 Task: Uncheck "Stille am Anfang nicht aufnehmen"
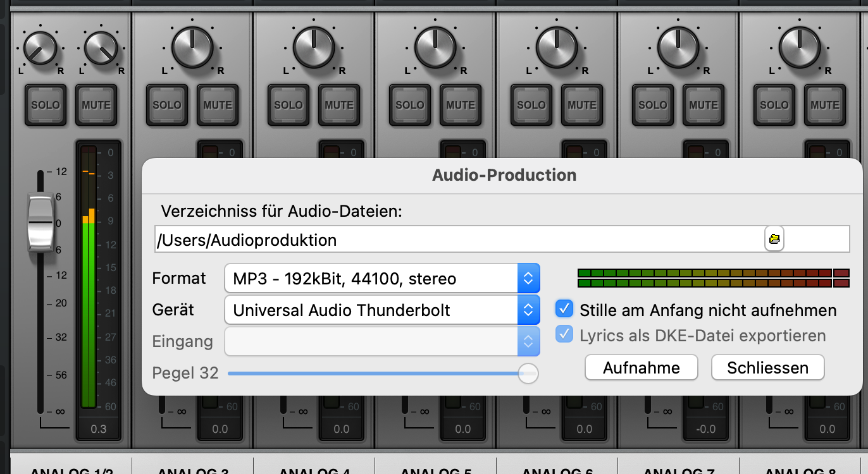tap(564, 309)
